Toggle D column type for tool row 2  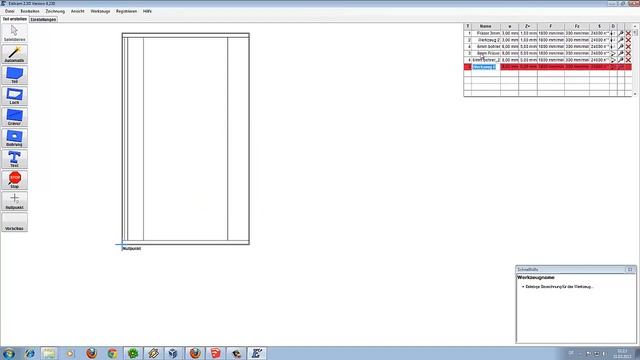click(x=613, y=40)
